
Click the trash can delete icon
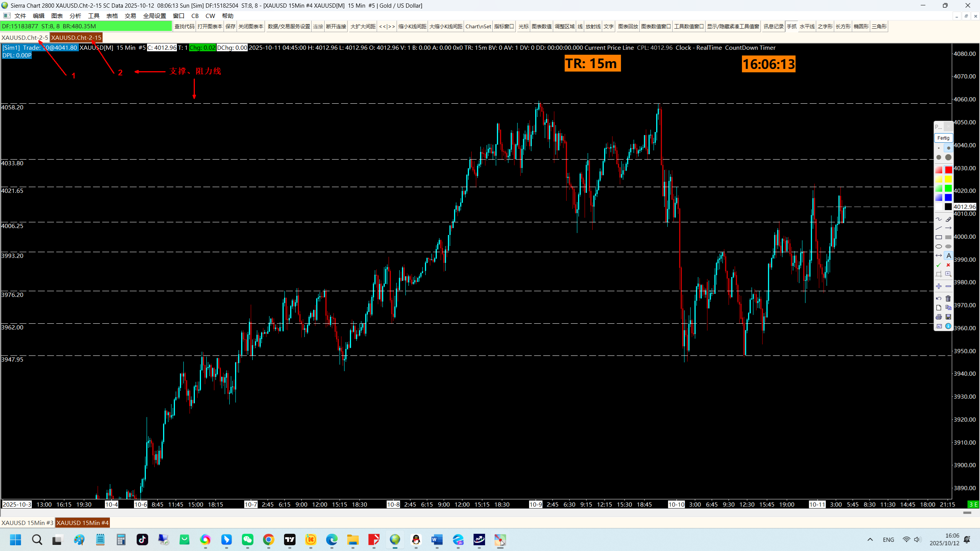(x=948, y=298)
